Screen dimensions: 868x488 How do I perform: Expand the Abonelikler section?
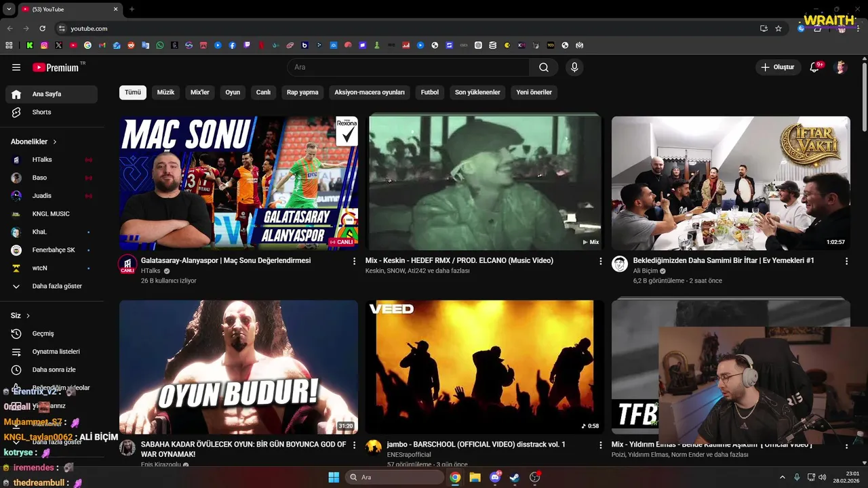(34, 142)
